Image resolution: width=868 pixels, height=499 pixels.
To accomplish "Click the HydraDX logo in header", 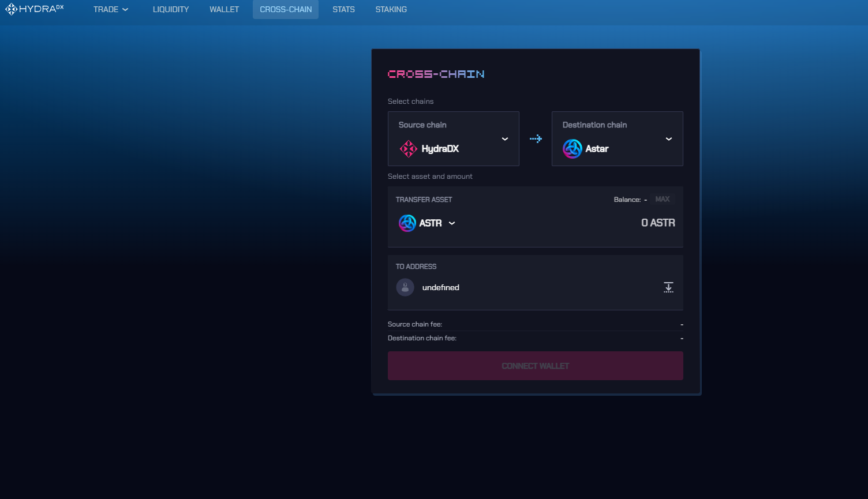I will [35, 9].
